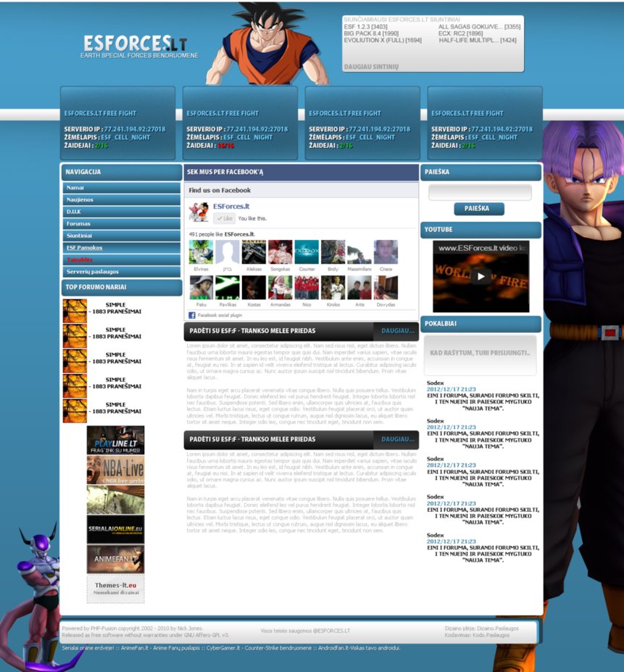Download HALF-LIFE MULTIPL... [1424]
The image size is (624, 672).
(x=478, y=41)
